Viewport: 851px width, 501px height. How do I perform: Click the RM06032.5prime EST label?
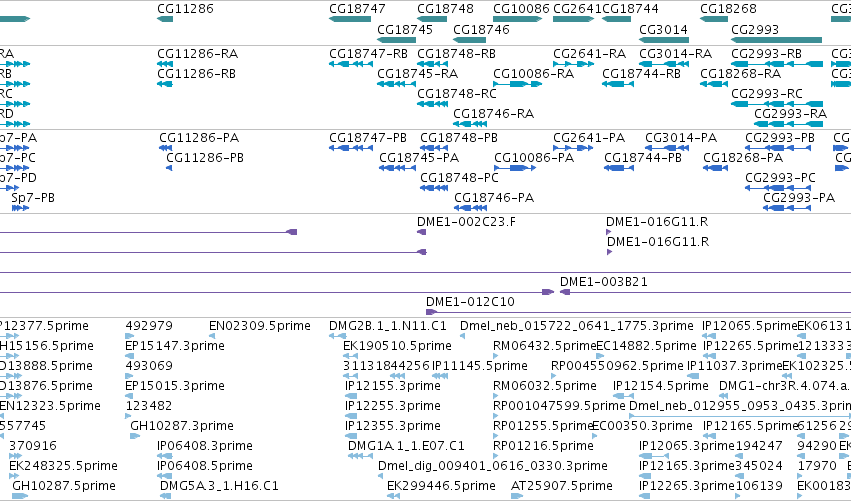click(x=545, y=386)
